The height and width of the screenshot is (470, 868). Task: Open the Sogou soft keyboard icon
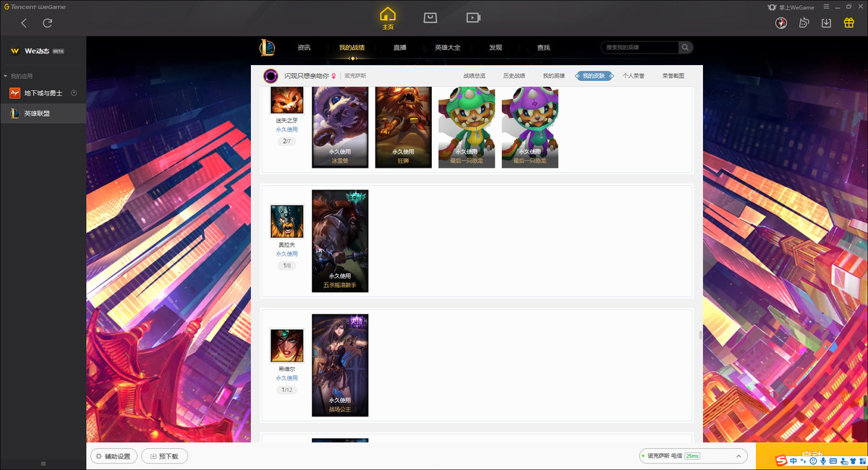coord(834,461)
